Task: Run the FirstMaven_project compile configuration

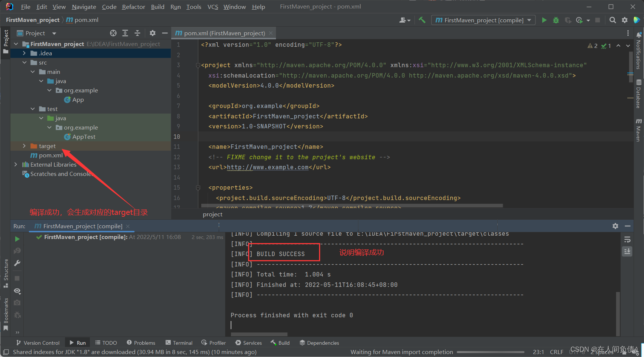Action: [544, 20]
